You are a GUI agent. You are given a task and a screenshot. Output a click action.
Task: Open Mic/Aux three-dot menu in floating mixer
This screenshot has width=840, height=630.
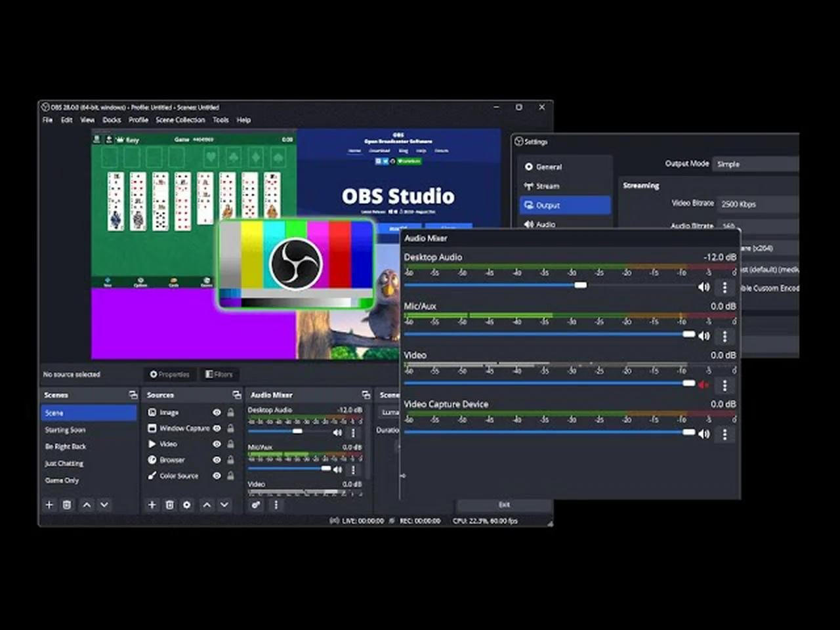724,336
